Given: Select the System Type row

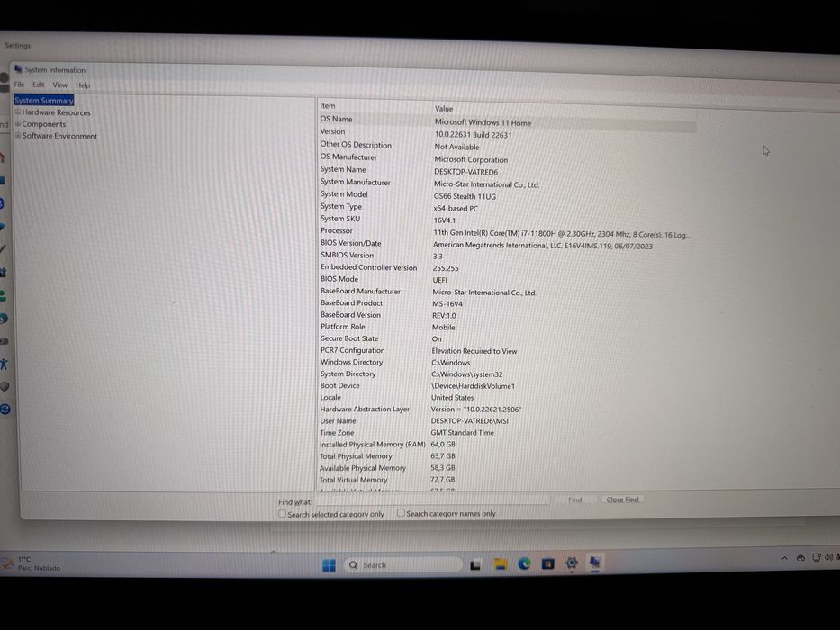Looking at the screenshot, I should pyautogui.click(x=507, y=207).
